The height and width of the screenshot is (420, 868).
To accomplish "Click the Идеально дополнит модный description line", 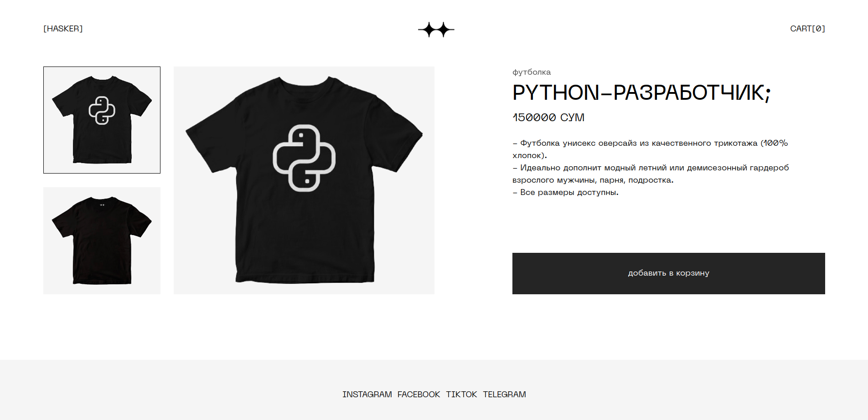I will tap(651, 174).
